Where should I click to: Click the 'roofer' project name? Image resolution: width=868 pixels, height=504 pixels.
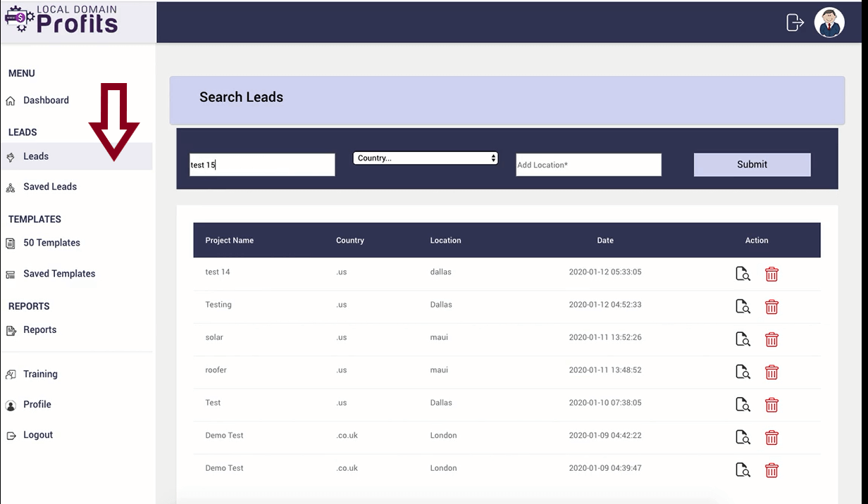click(x=216, y=370)
